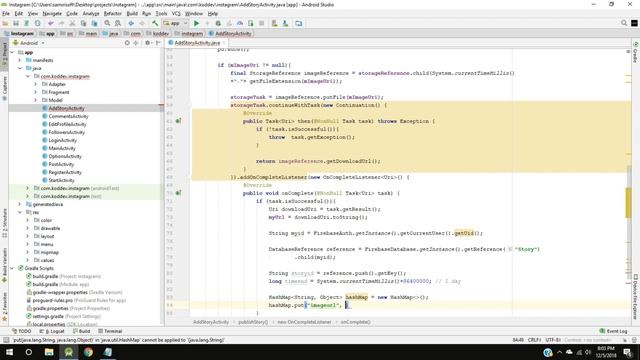Open the Build menu
This screenshot has height=360, width=640.
coord(132,13)
